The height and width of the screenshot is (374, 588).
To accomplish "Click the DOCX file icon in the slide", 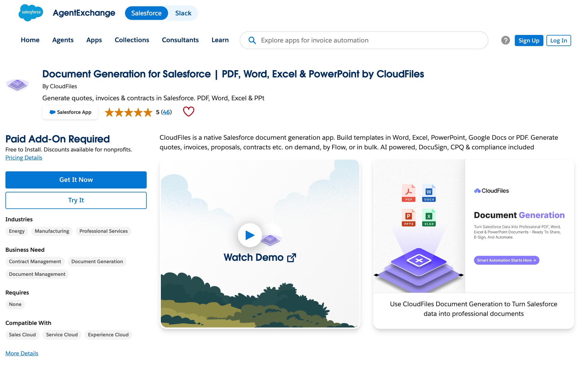I will pyautogui.click(x=429, y=193).
